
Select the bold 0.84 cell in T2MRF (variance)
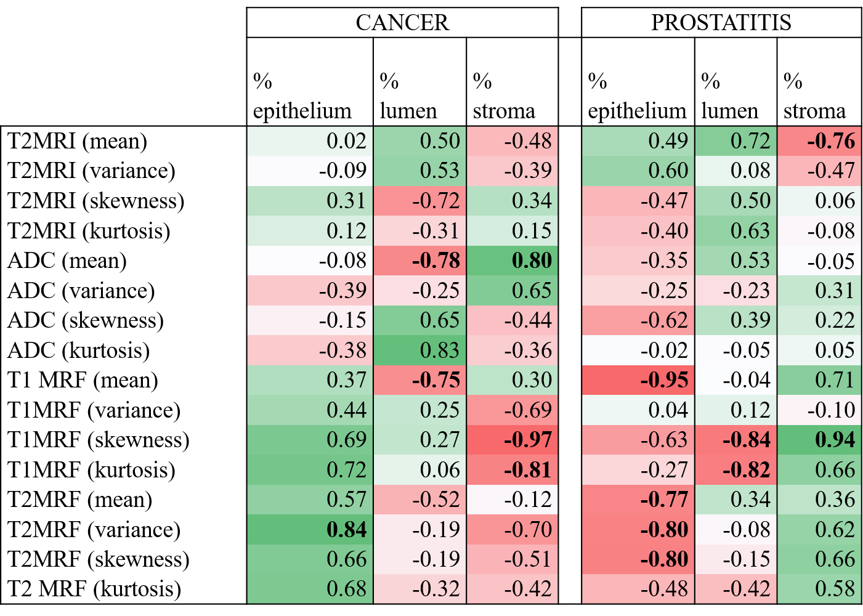[x=347, y=530]
